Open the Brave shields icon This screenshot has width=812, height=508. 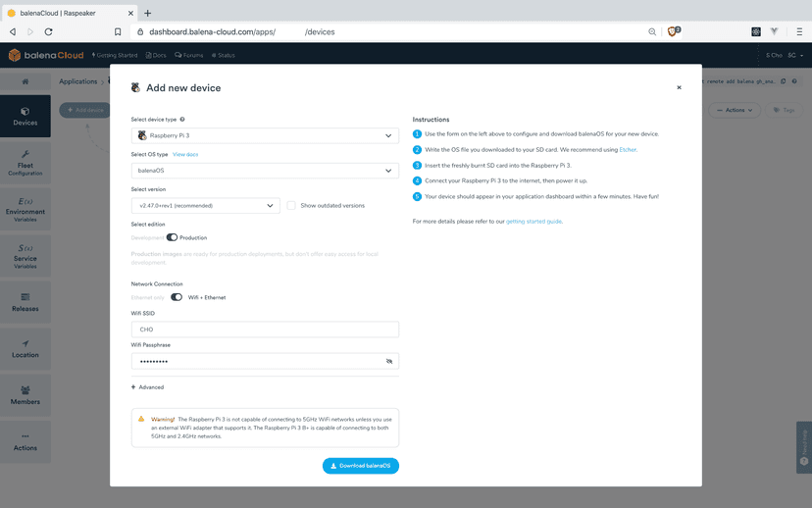click(x=673, y=31)
